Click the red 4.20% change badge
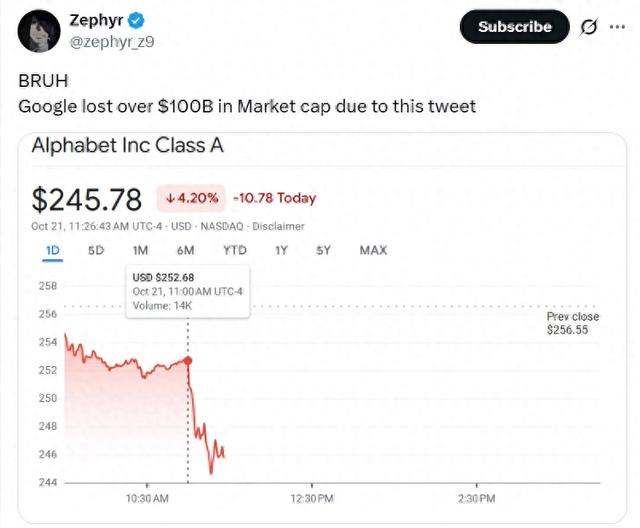This screenshot has width=640, height=528. [191, 198]
